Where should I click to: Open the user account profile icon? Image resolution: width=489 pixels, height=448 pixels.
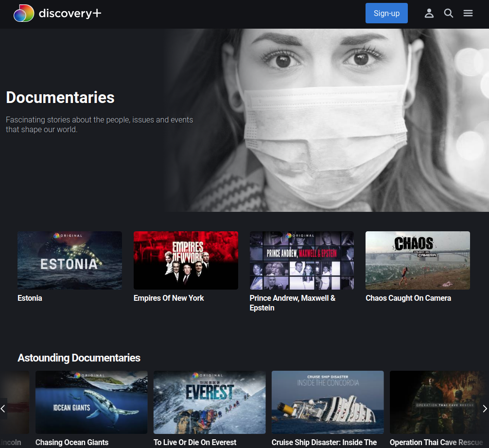pyautogui.click(x=429, y=13)
